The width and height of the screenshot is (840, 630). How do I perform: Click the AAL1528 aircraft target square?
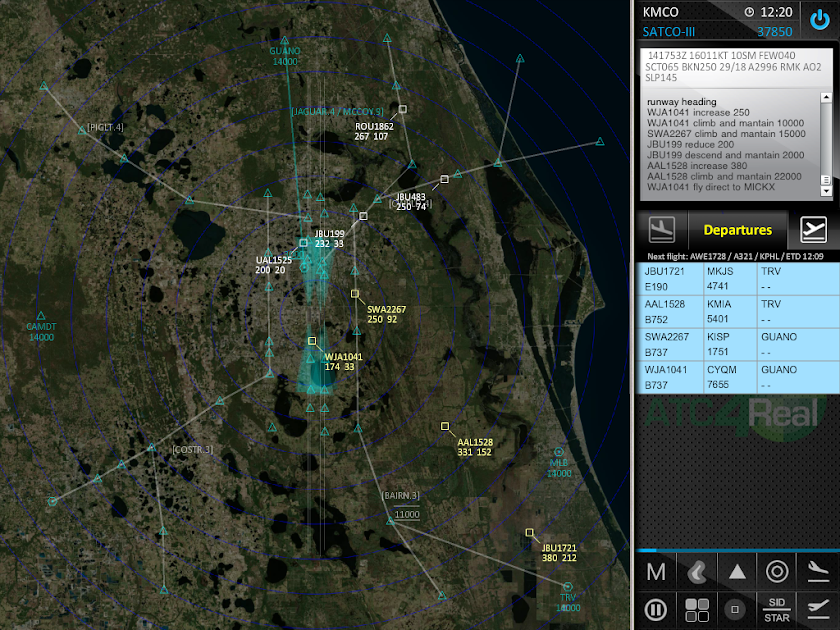[x=445, y=426]
